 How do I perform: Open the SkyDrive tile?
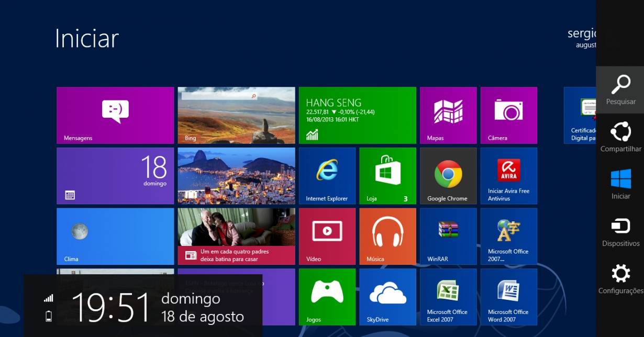(x=387, y=297)
